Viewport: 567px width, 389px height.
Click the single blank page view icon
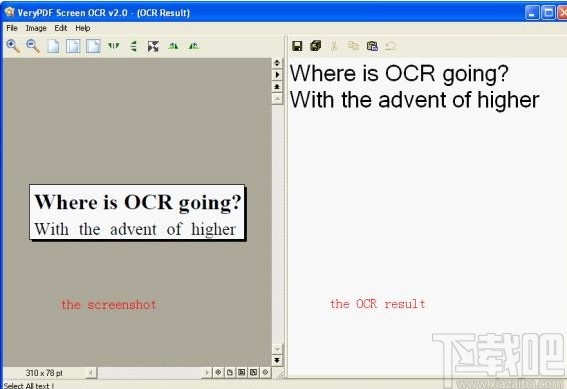[x=54, y=46]
